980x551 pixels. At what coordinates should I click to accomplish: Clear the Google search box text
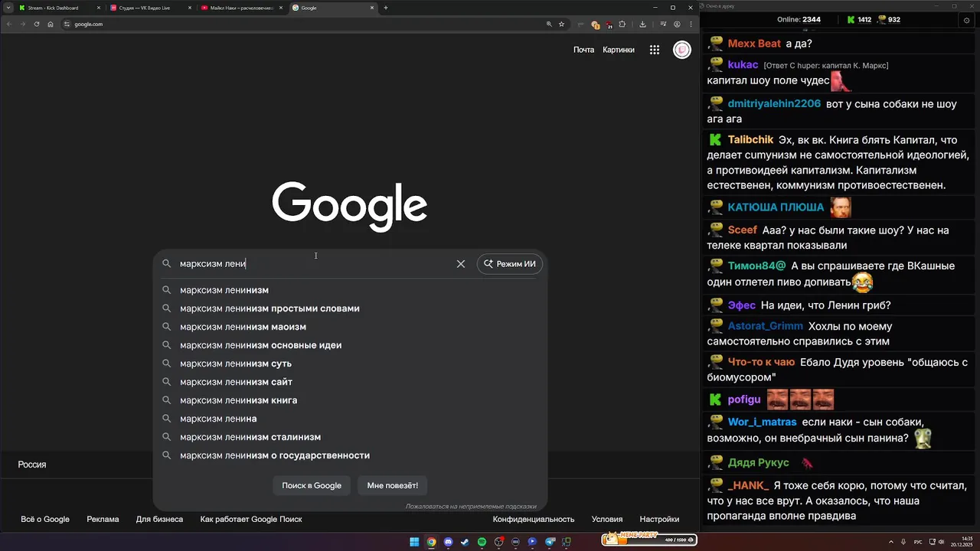pyautogui.click(x=461, y=263)
